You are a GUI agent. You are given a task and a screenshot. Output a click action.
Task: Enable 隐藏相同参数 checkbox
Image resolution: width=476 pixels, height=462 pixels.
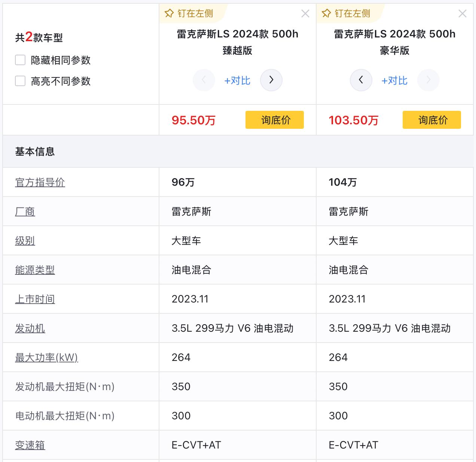coord(20,60)
